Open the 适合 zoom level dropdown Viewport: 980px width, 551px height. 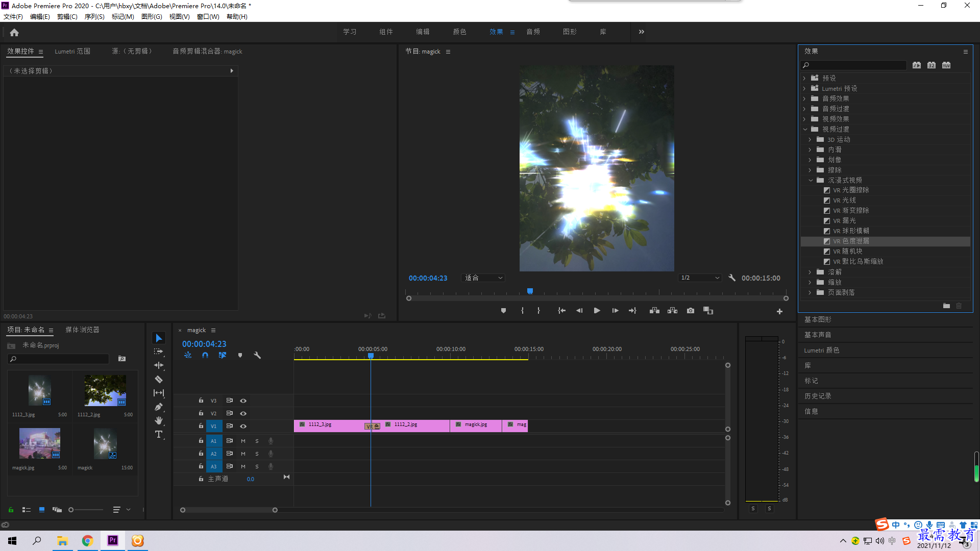pos(483,278)
